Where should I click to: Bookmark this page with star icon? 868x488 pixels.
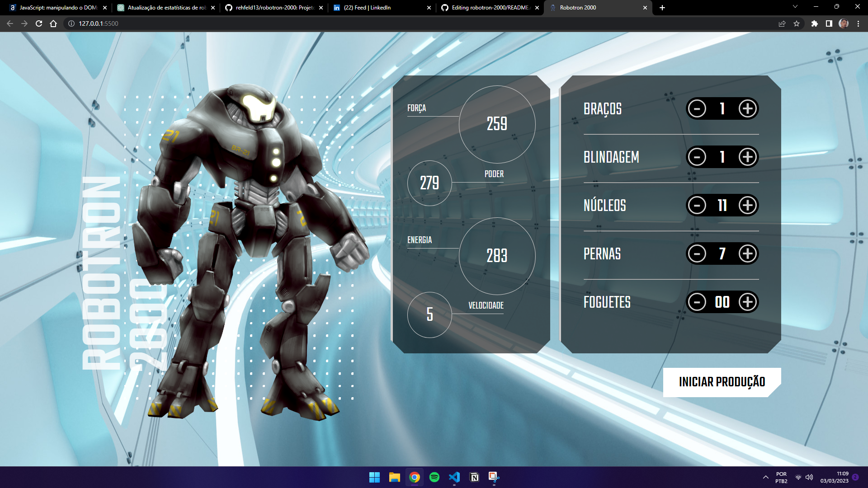(797, 23)
